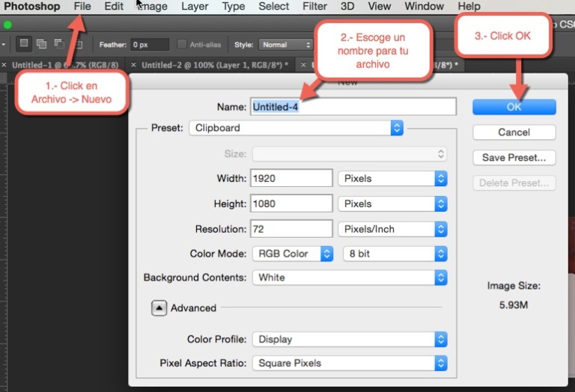This screenshot has width=575, height=392.
Task: Click the Resolution input field
Action: point(291,229)
